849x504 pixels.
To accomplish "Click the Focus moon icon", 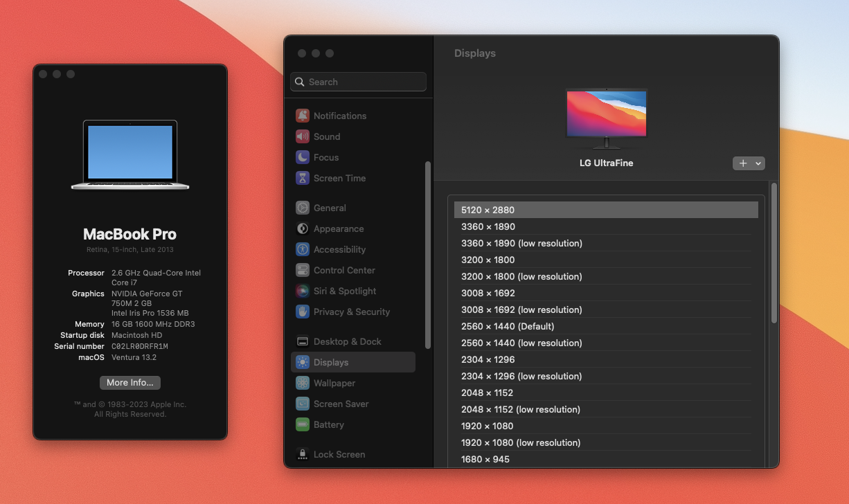I will (303, 157).
